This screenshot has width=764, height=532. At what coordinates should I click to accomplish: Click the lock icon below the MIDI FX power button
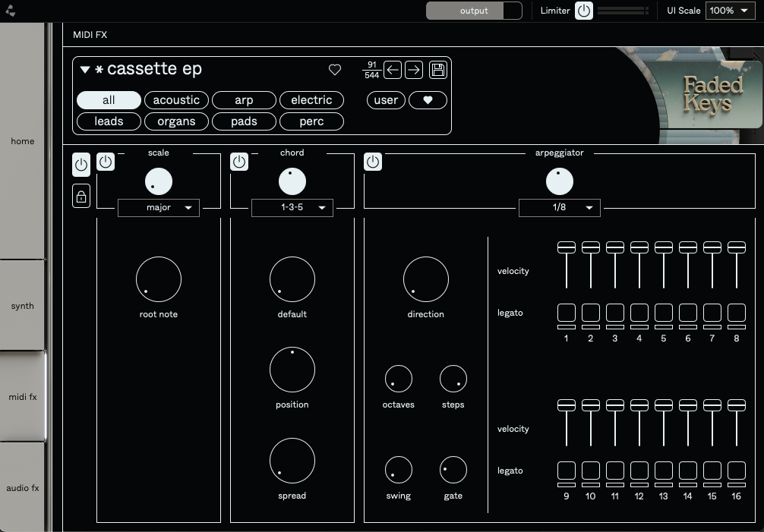[81, 196]
